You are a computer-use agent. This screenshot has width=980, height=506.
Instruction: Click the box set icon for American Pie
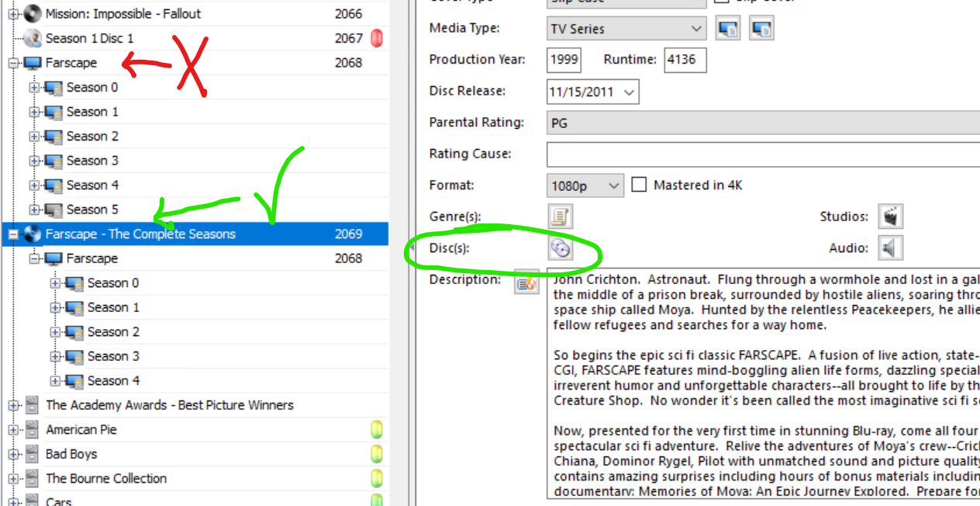click(x=33, y=430)
